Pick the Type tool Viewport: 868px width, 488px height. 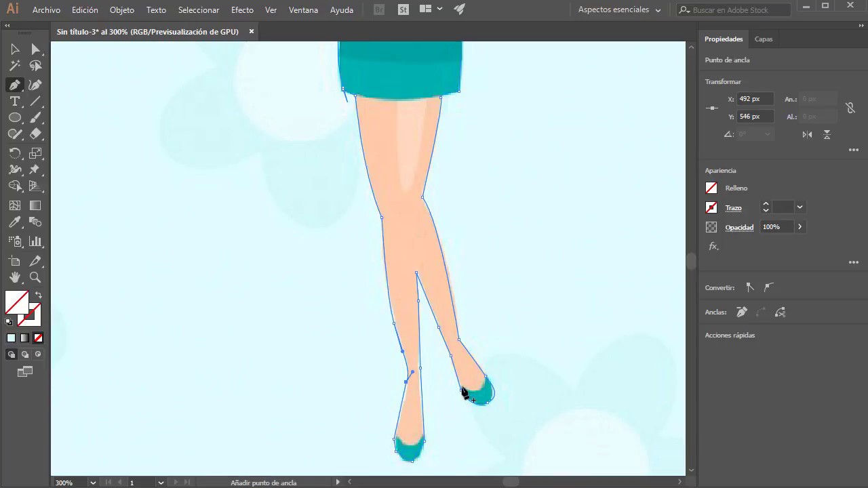click(14, 101)
